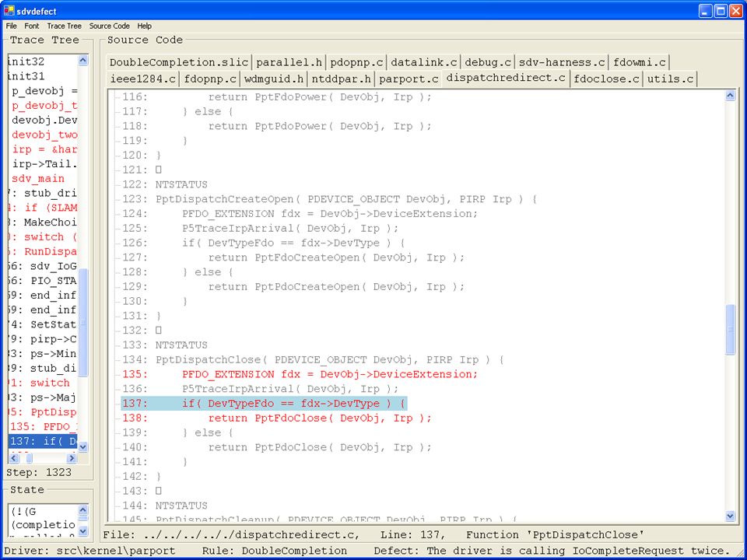
Task: Click State panel scroll down arrow
Action: point(83,530)
